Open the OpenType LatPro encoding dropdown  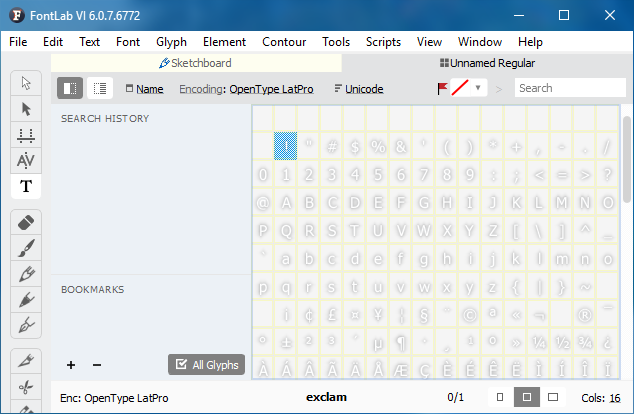point(271,89)
